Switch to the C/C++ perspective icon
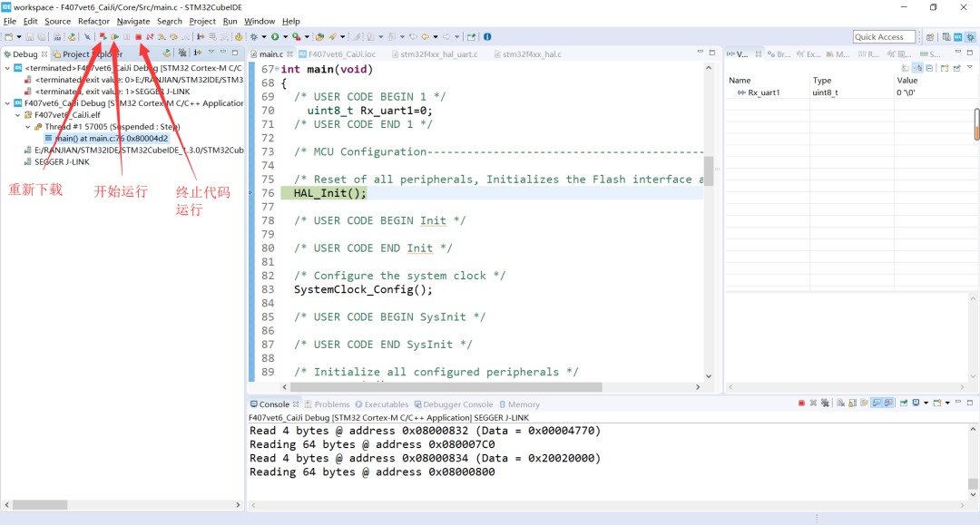The image size is (980, 525). [x=946, y=37]
